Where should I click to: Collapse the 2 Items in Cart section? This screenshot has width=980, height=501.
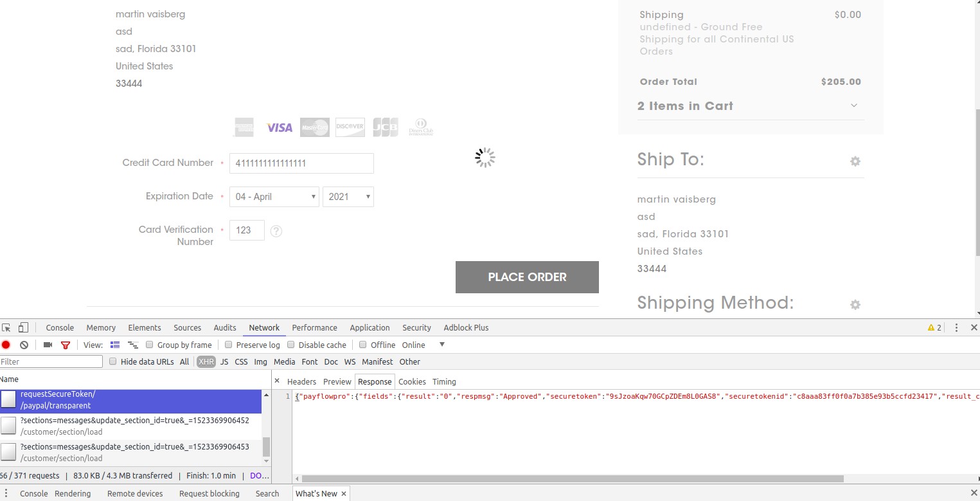click(x=853, y=105)
